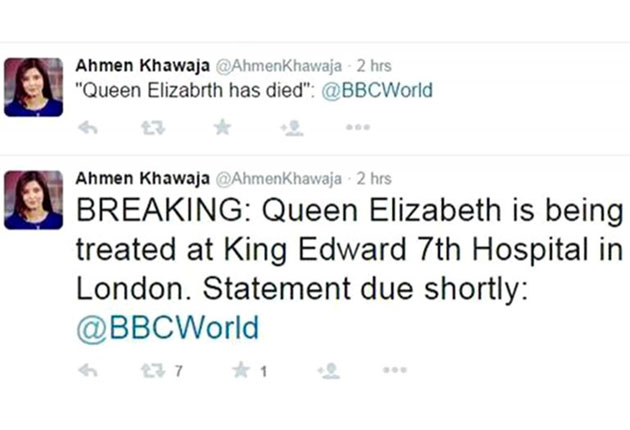
Task: Reply to the BREAKING hospital tweet
Action: coord(88,371)
